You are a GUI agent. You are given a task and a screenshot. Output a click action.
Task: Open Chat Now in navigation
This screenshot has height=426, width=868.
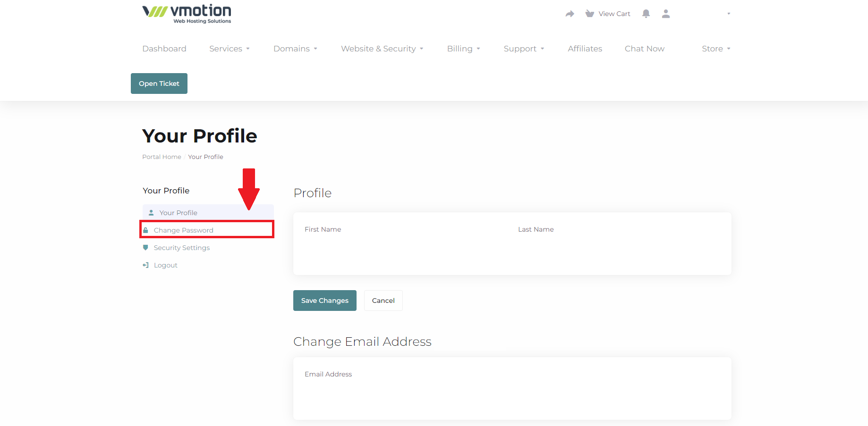click(x=644, y=49)
